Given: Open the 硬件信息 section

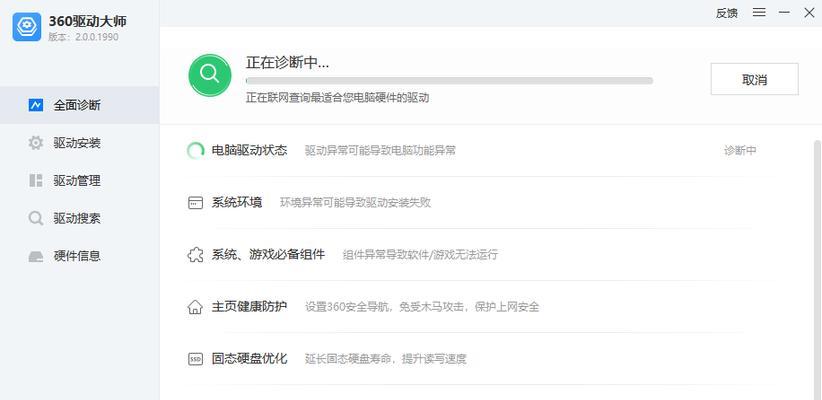Looking at the screenshot, I should [x=79, y=256].
